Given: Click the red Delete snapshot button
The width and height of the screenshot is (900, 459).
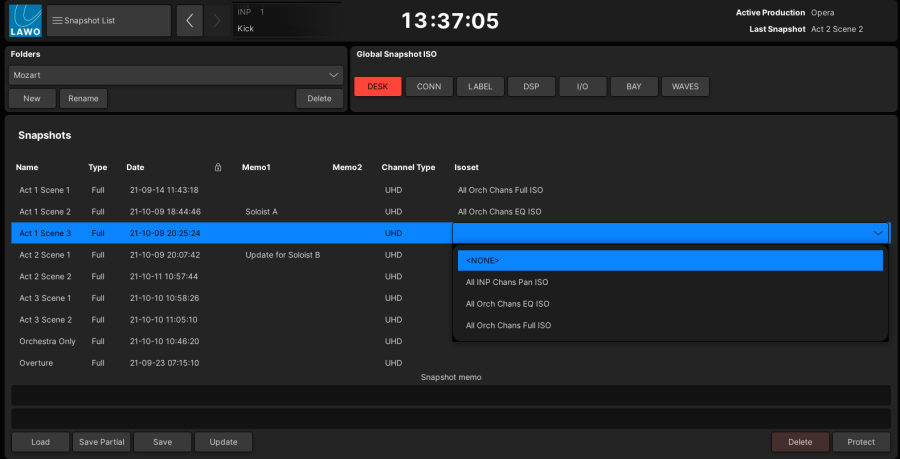Looking at the screenshot, I should click(x=800, y=442).
